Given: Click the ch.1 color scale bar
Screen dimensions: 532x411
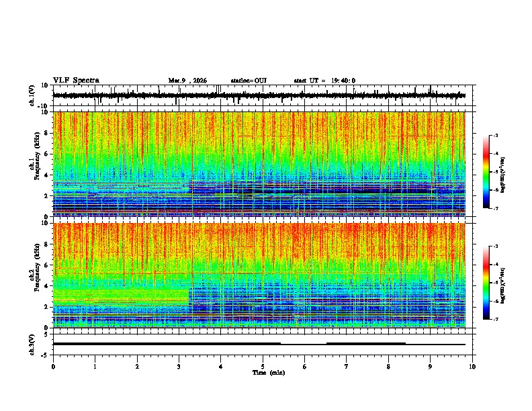Looking at the screenshot, I should click(x=486, y=172).
